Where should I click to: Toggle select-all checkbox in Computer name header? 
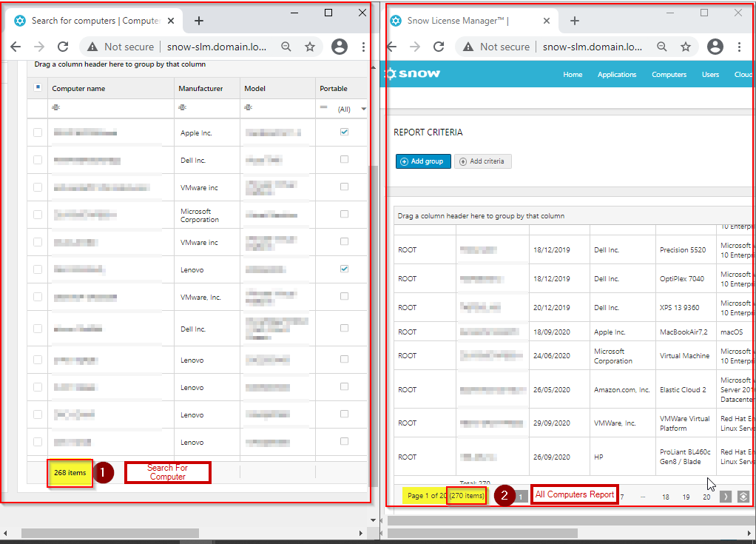click(x=38, y=87)
